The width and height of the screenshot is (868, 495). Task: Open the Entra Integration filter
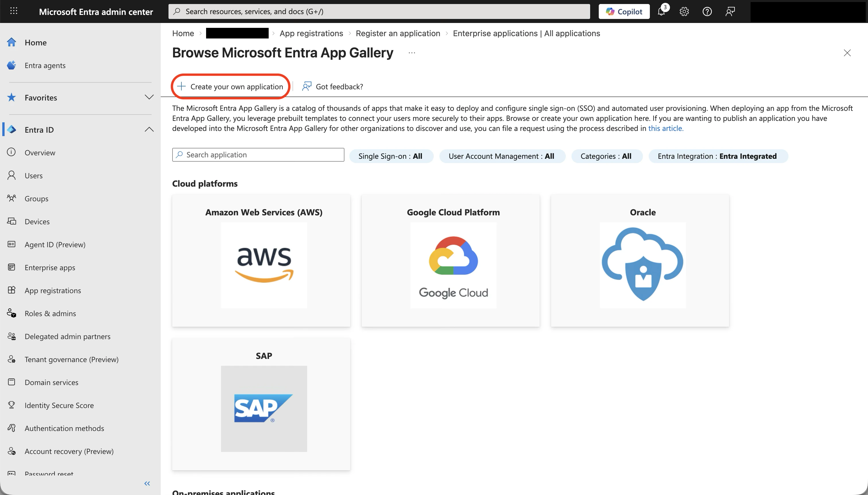pos(718,156)
